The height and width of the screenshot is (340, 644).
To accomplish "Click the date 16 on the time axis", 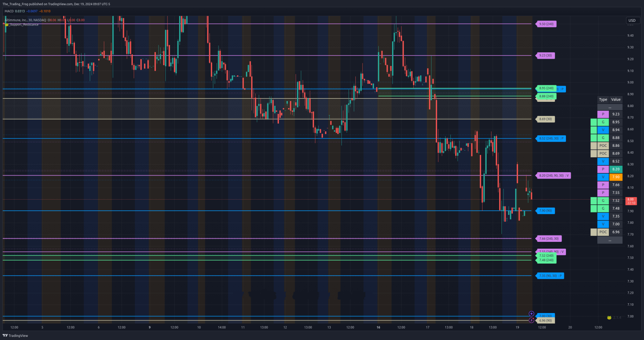I will coord(378,328).
